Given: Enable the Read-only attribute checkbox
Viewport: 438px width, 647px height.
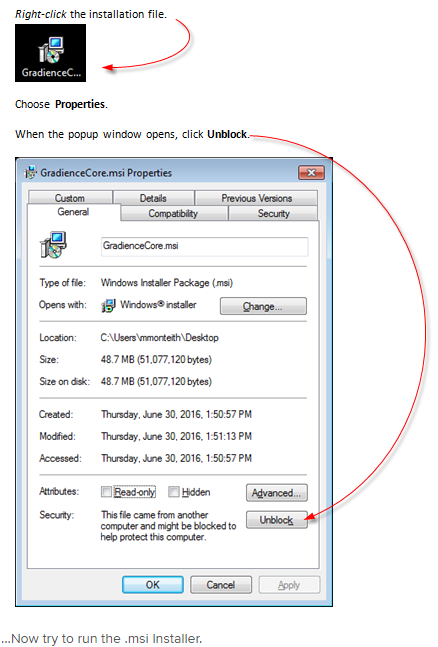Looking at the screenshot, I should coord(106,491).
